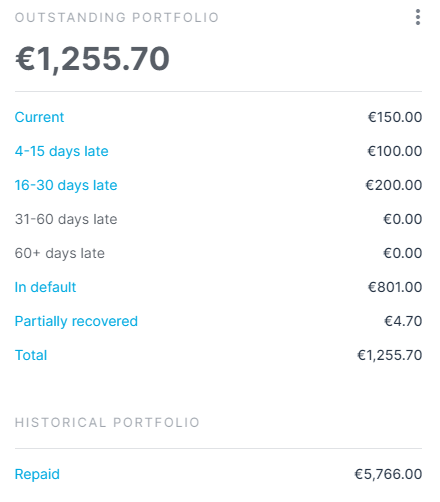Click the Historical Portfolio heading

[107, 423]
